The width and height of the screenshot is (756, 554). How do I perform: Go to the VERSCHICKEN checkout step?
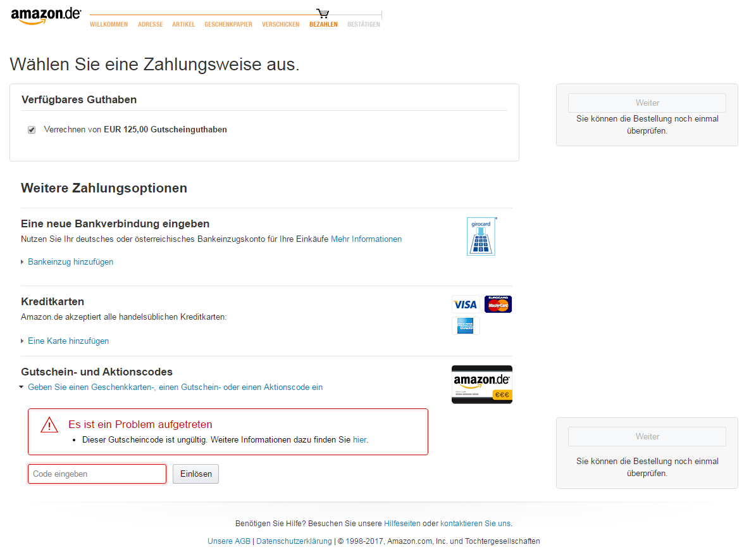[281, 25]
